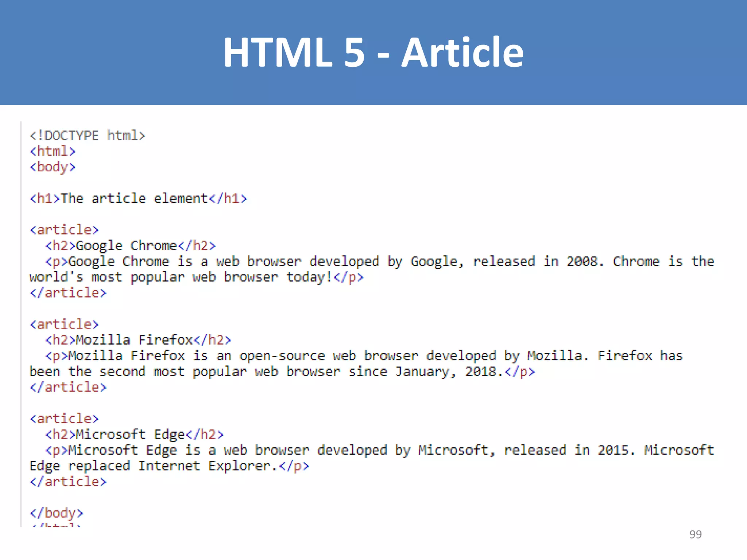Select the "<h2>Google Chrome</h2>" line
747x560 pixels.
coord(131,246)
